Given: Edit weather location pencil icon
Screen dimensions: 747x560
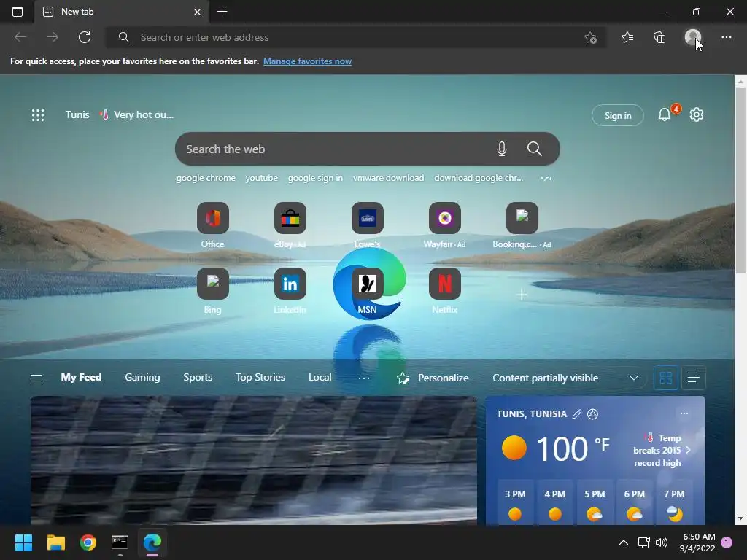Looking at the screenshot, I should coord(576,414).
